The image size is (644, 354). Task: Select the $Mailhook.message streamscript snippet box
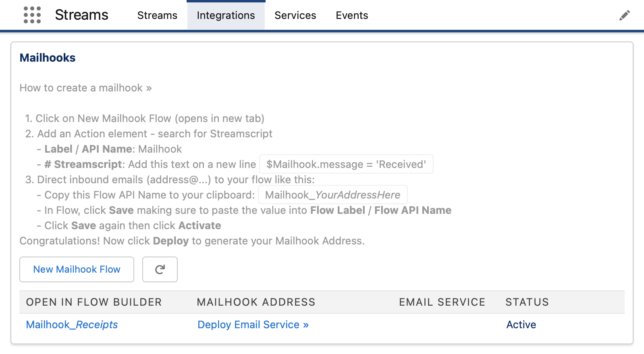click(x=346, y=164)
